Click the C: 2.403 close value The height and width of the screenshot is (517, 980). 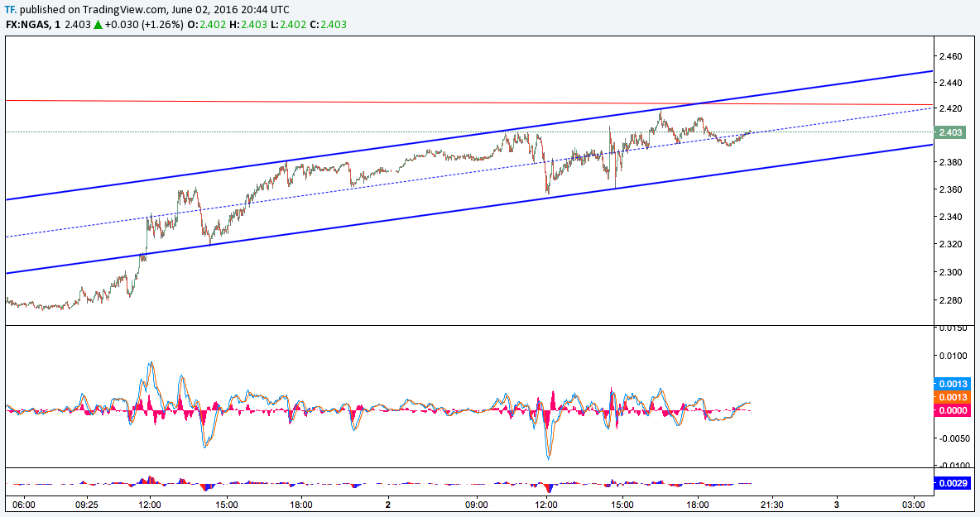coord(328,24)
